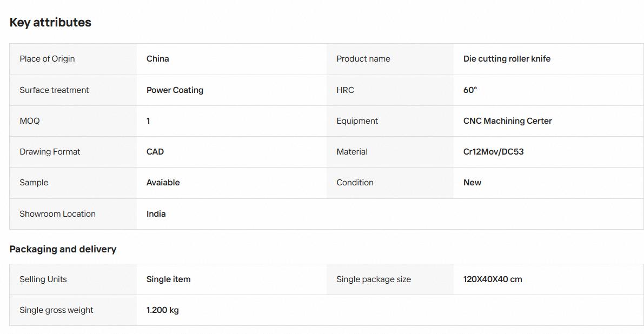Select the Die cutting roller knife text
644x334 pixels.
point(507,59)
